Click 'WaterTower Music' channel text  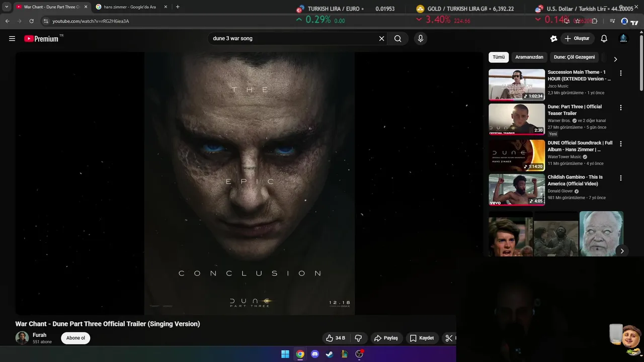(x=565, y=157)
